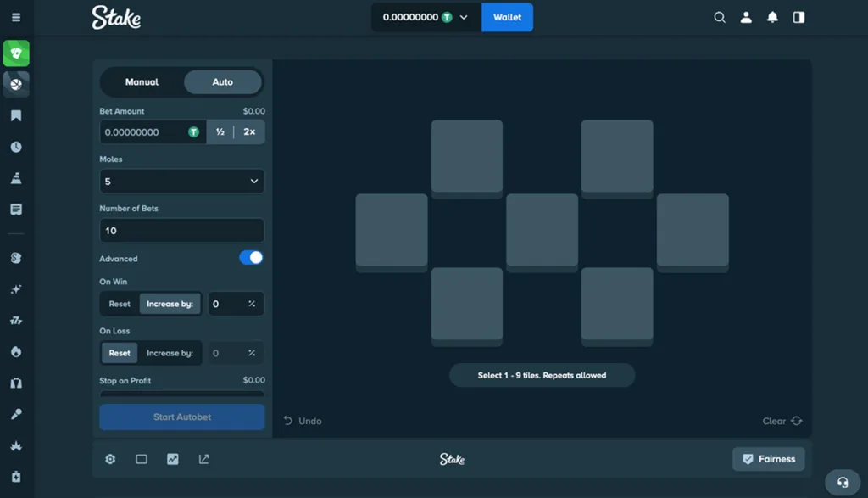Open the flame icon in the sidebar

[x=16, y=352]
